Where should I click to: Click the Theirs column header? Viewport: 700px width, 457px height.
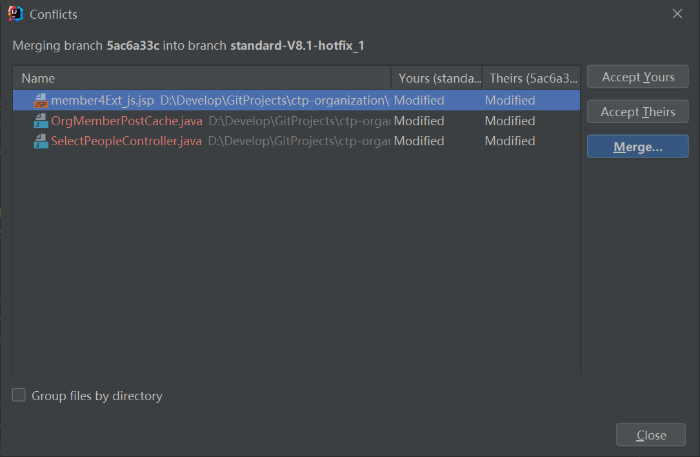coord(531,78)
